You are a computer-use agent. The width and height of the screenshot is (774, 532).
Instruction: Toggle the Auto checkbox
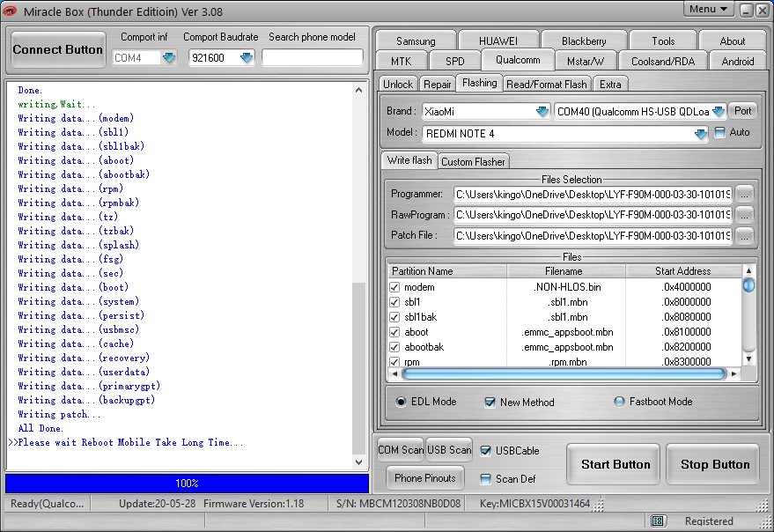[719, 132]
